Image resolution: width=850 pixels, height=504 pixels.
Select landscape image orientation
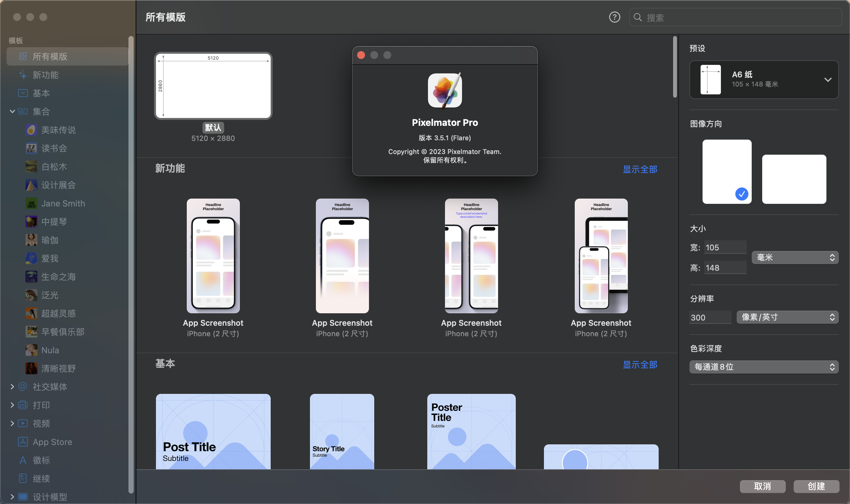[794, 179]
